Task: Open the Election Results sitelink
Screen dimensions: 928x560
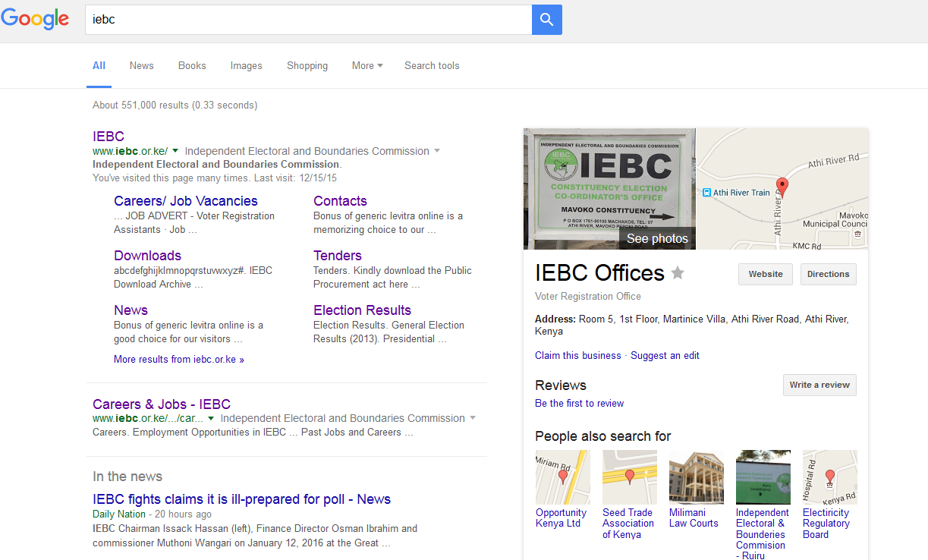Action: click(362, 310)
